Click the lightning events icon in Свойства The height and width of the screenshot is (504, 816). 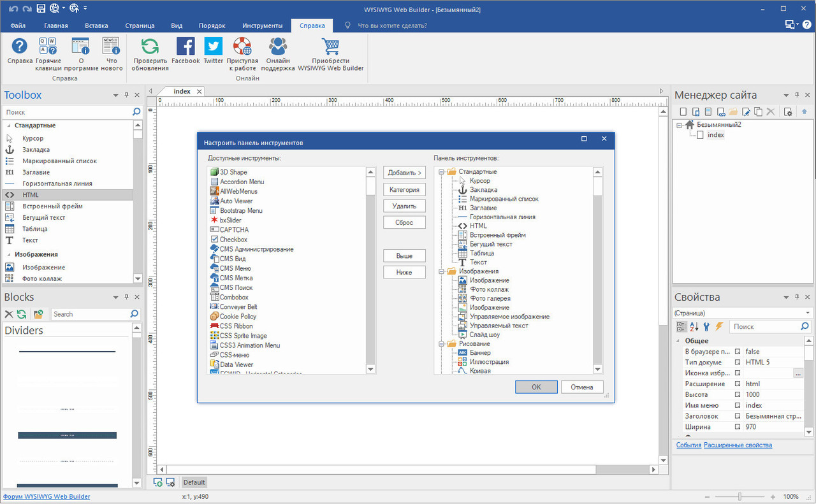coord(719,326)
